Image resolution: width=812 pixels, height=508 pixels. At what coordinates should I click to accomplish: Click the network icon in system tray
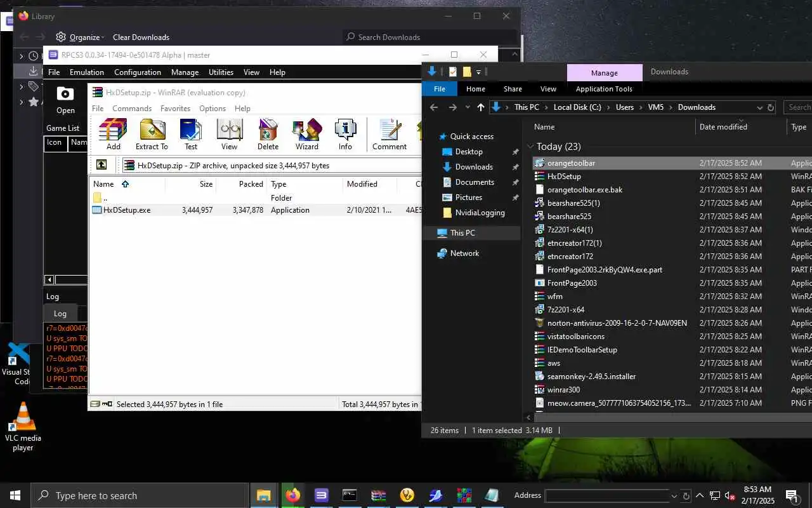point(714,495)
